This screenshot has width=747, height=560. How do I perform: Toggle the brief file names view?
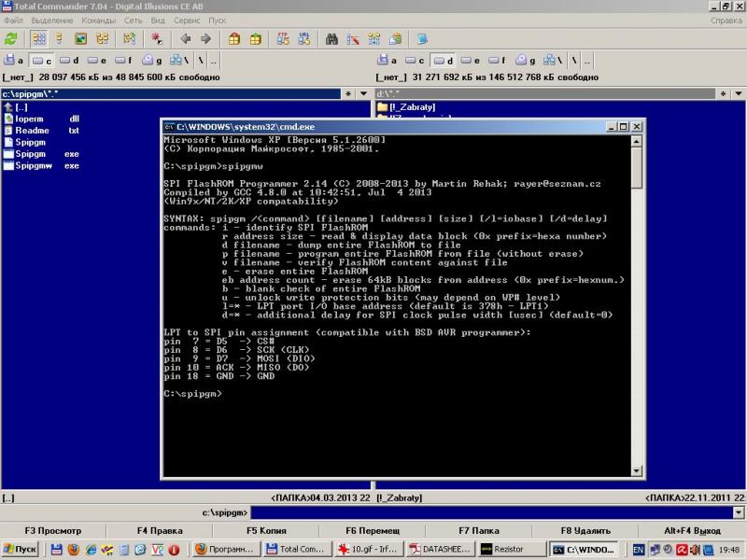coord(39,38)
